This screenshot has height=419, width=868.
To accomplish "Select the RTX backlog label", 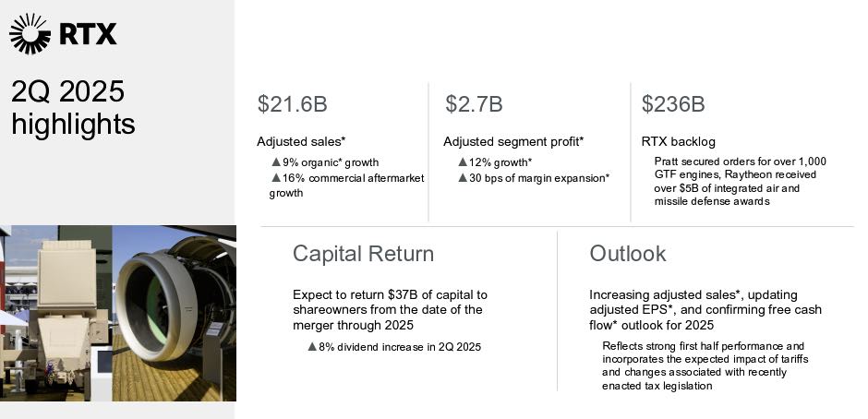I will click(678, 142).
